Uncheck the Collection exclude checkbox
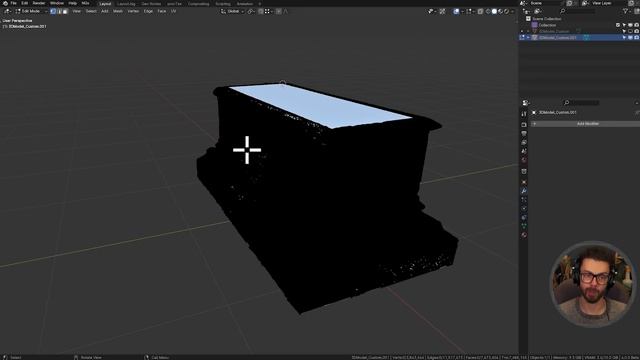The height and width of the screenshot is (360, 640). point(618,25)
